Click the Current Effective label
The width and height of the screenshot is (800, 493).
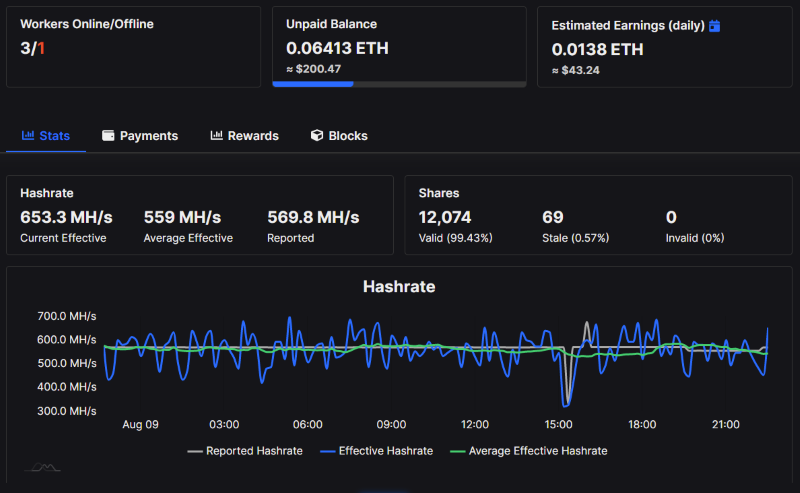[x=63, y=238]
